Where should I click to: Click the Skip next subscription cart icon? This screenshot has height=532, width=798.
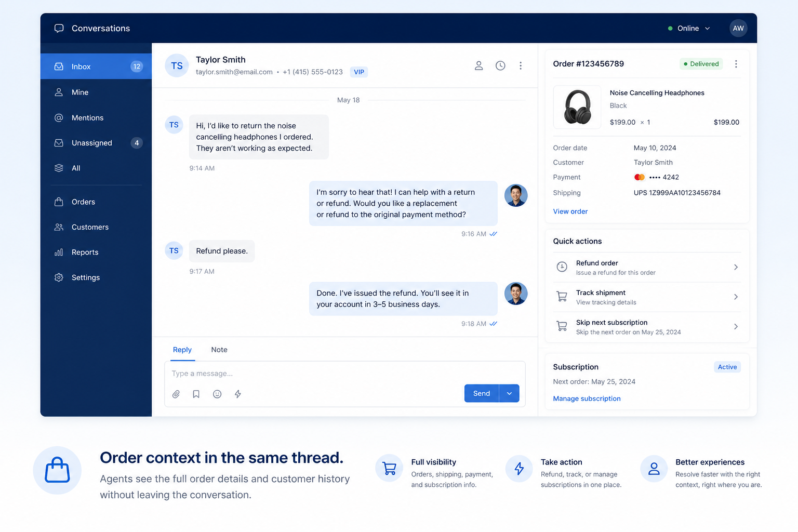click(562, 326)
